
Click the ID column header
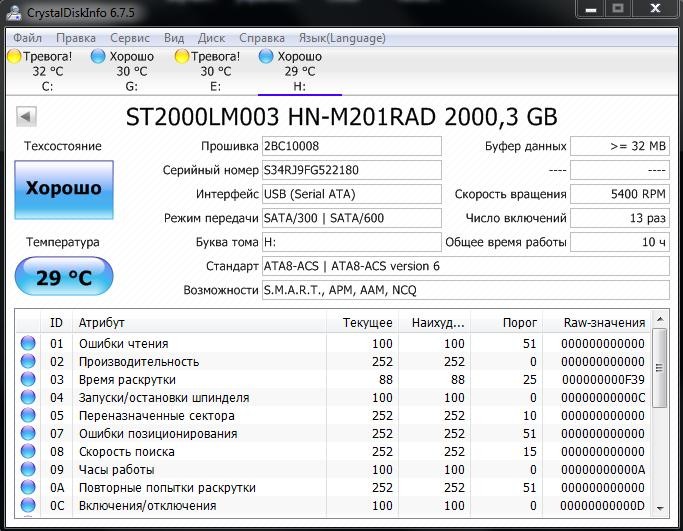pos(56,323)
